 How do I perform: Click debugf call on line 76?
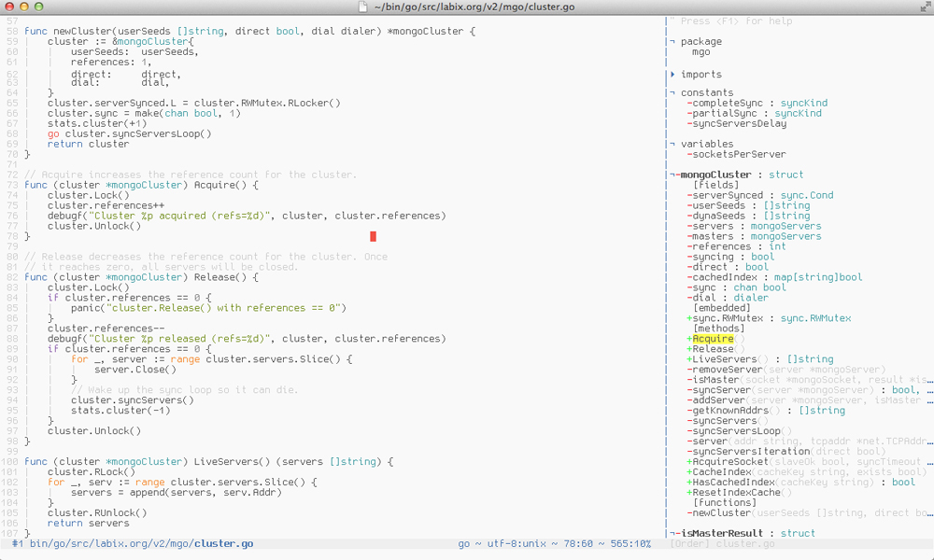247,216
